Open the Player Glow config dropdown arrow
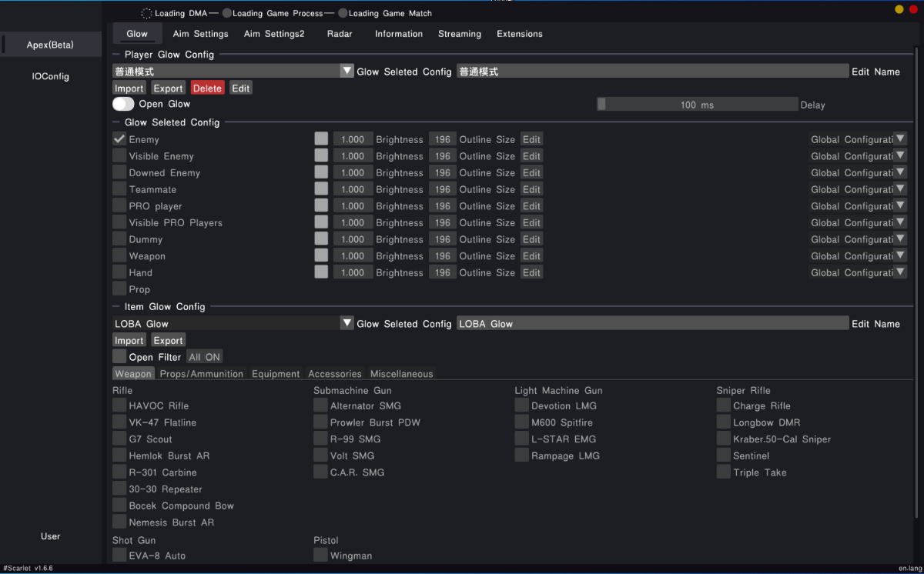The width and height of the screenshot is (924, 574). click(x=346, y=71)
